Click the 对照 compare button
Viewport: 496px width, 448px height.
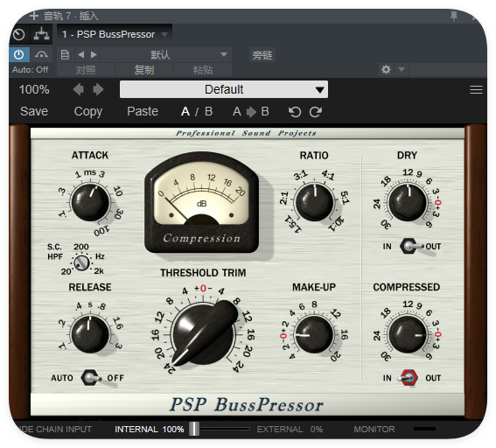pos(86,70)
